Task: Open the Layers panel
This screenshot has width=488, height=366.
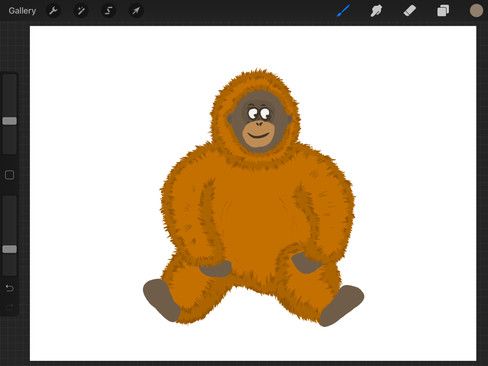Action: pos(443,11)
